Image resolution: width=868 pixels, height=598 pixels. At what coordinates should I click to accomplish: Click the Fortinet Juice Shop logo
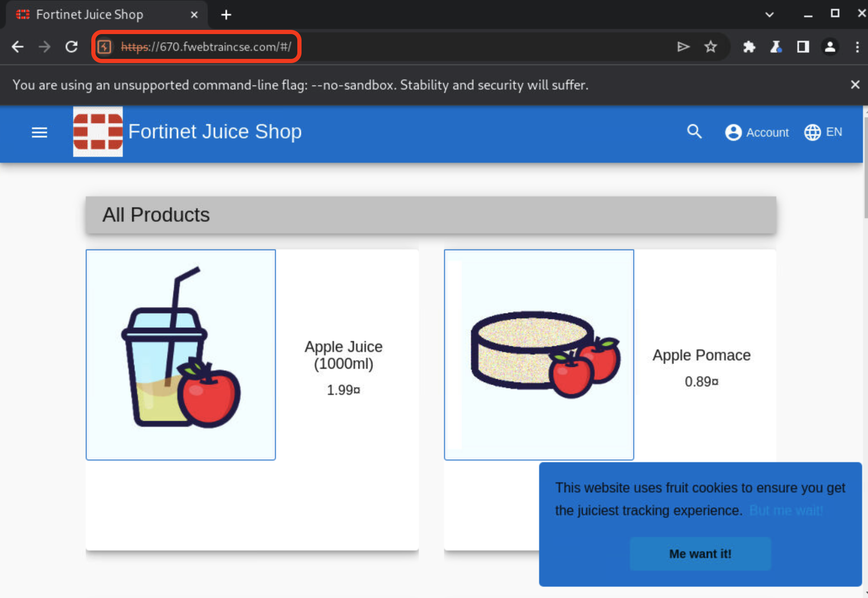coord(98,132)
